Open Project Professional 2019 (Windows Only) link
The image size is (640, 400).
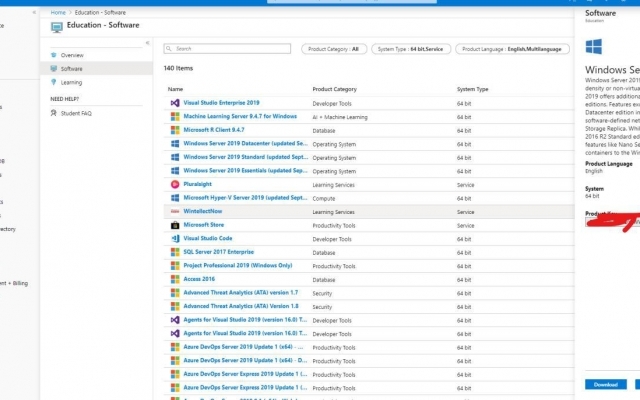coord(238,265)
